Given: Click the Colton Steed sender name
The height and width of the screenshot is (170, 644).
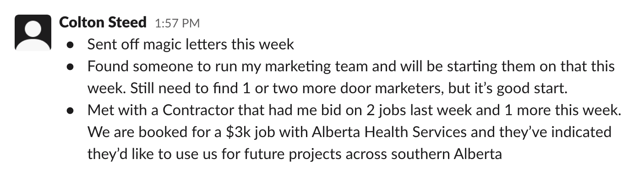Looking at the screenshot, I should coord(103,22).
